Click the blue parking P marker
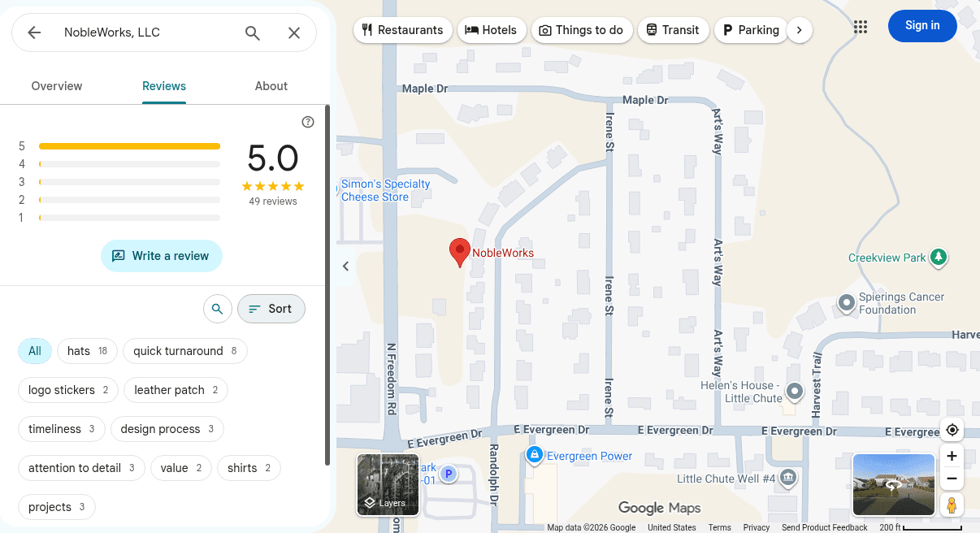Screen dimensions: 980x533 pyautogui.click(x=448, y=474)
